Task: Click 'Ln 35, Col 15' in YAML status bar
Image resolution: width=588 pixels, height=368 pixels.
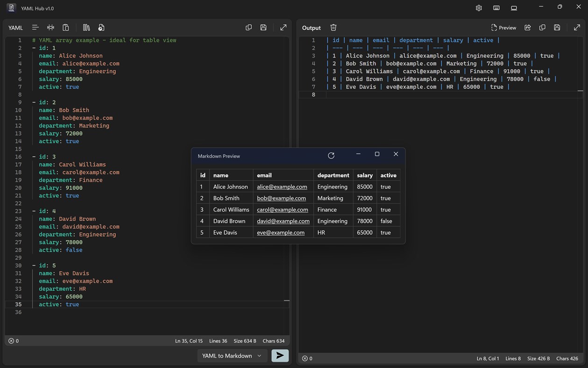Action: pos(189,341)
